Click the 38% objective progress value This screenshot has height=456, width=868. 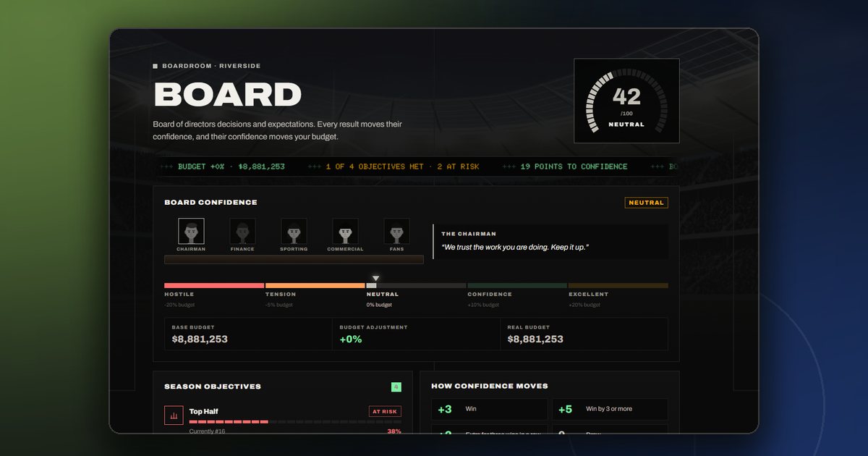click(394, 431)
